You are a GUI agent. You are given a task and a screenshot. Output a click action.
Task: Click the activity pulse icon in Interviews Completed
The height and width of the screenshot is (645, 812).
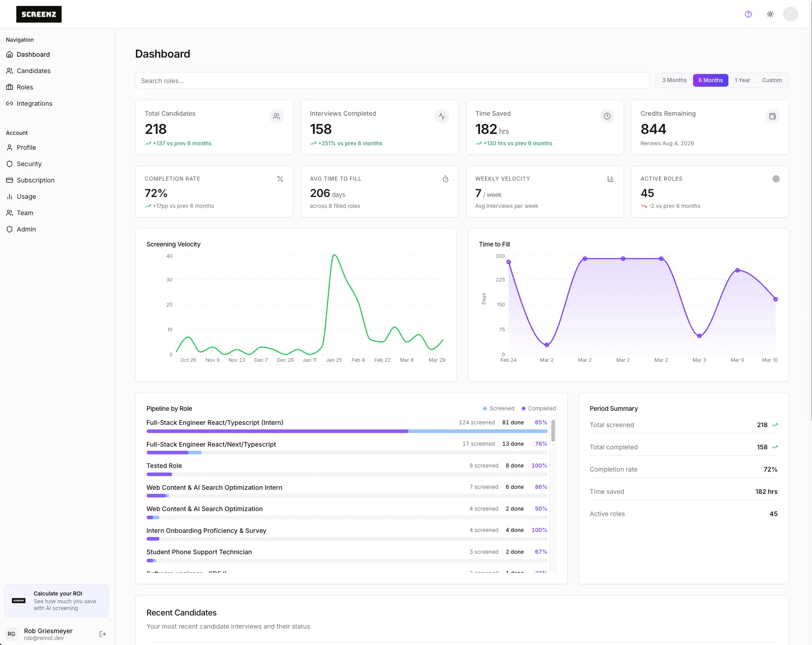tap(442, 116)
